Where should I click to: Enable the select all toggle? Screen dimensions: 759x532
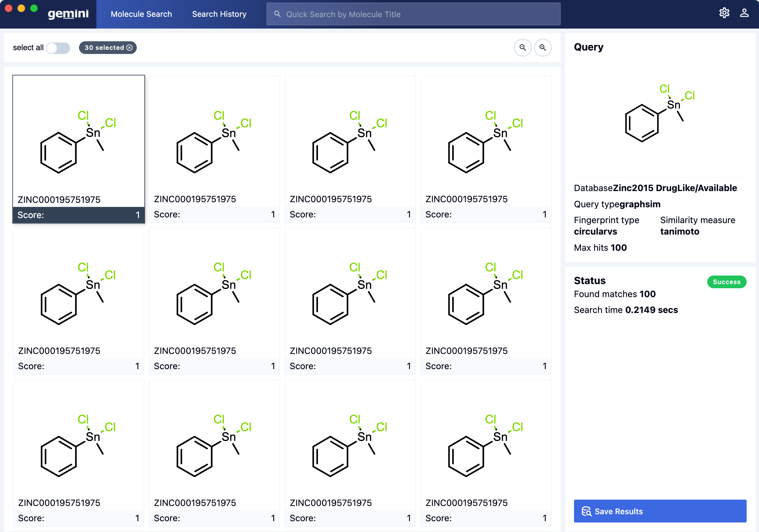coord(58,48)
